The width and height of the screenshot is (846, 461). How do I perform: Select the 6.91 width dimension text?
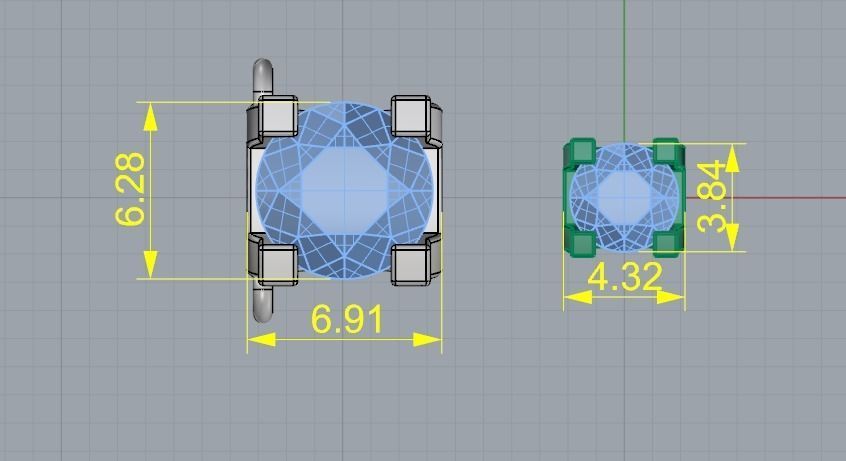click(x=347, y=319)
